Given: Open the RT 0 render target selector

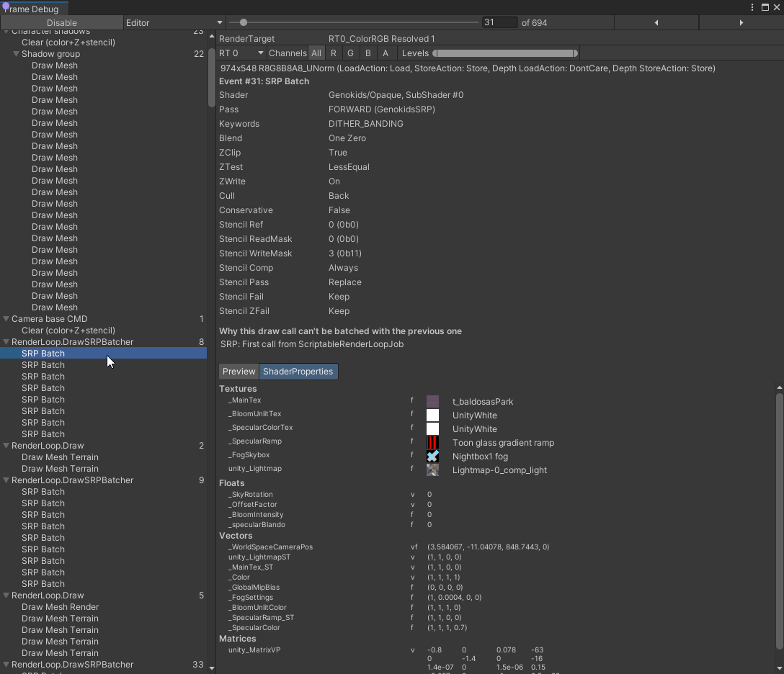Looking at the screenshot, I should click(241, 53).
